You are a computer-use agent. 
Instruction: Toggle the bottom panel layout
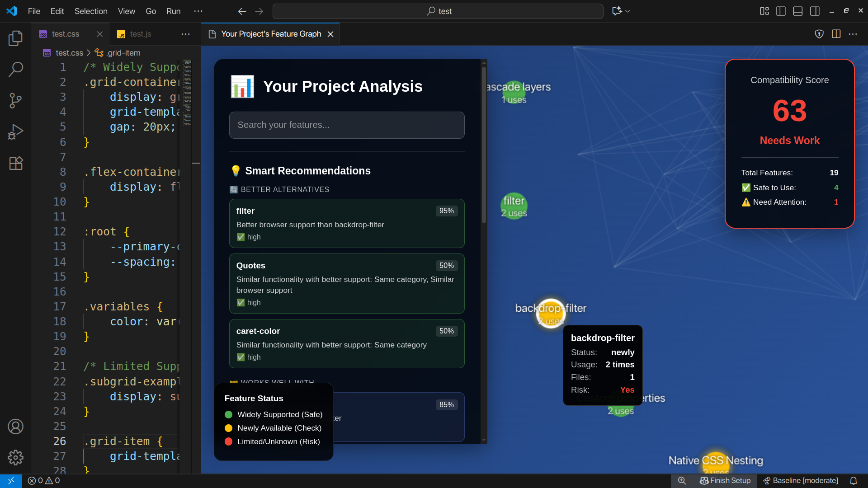pos(798,11)
